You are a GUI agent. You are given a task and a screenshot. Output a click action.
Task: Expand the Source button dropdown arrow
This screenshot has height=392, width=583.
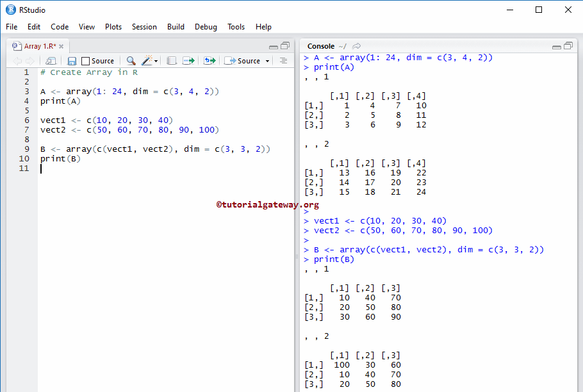pyautogui.click(x=267, y=61)
